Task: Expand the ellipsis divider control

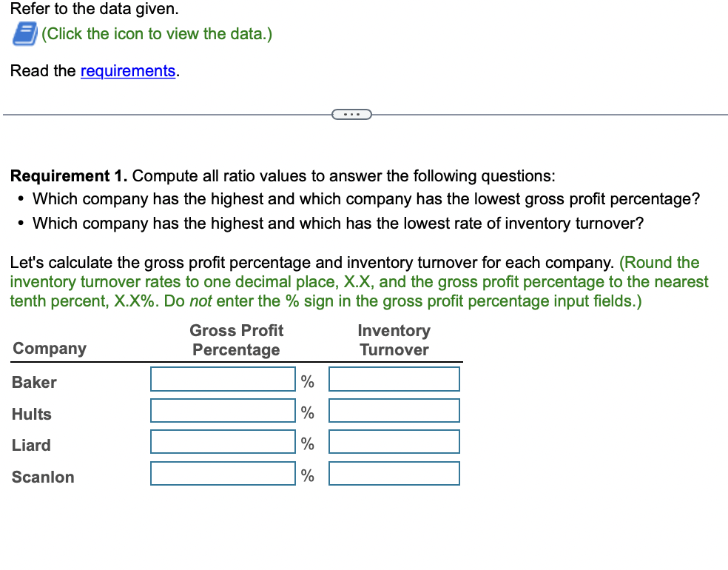Action: 353,113
